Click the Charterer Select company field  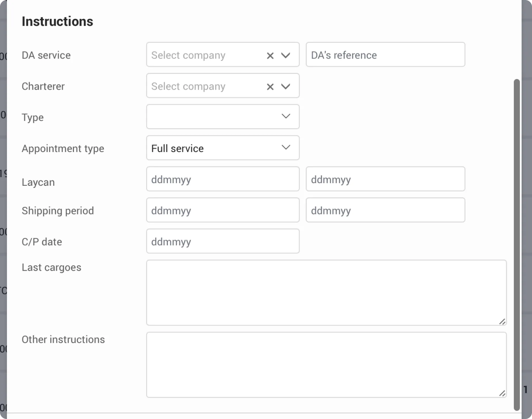coord(223,86)
